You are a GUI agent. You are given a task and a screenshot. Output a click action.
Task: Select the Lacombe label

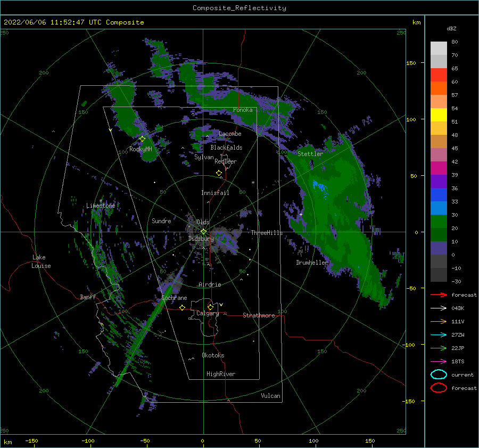tap(230, 134)
